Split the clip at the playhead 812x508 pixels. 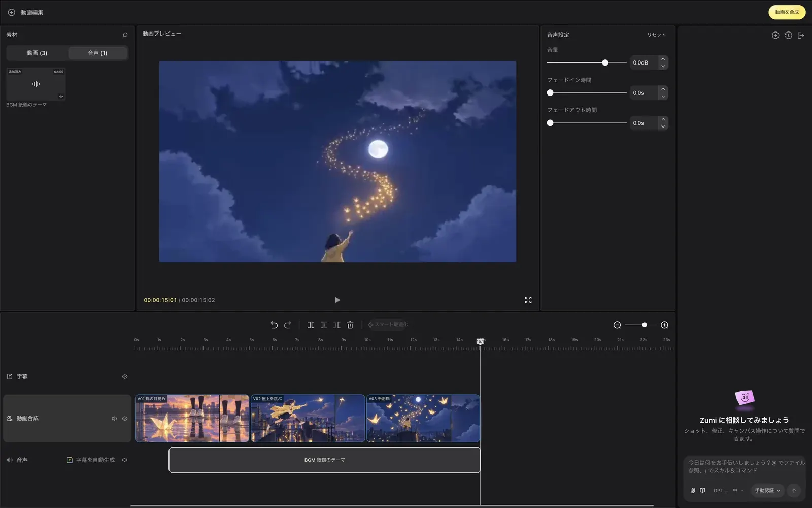pos(311,325)
